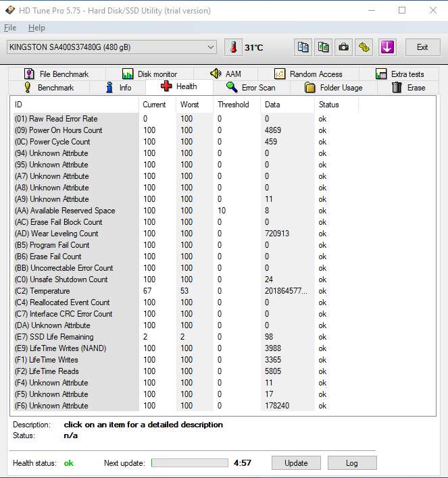This screenshot has width=448, height=478.
Task: Open the Extra tests tab
Action: (x=399, y=74)
